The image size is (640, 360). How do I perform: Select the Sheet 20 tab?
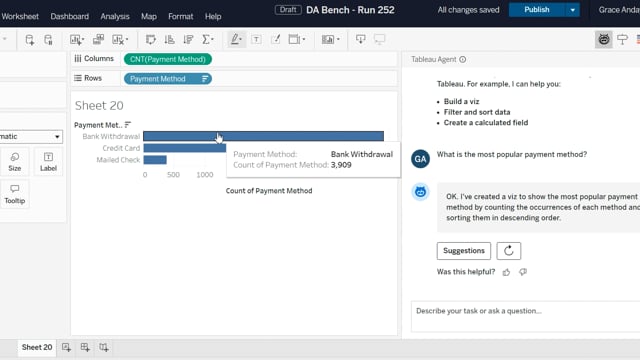[37, 347]
